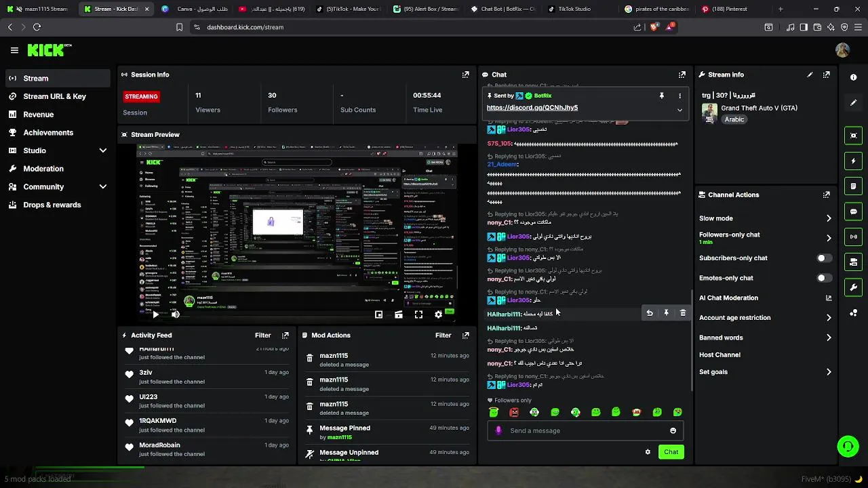Viewport: 868px width, 488px height.
Task: Reply to HAlharbi111's hovered message
Action: pos(650,312)
